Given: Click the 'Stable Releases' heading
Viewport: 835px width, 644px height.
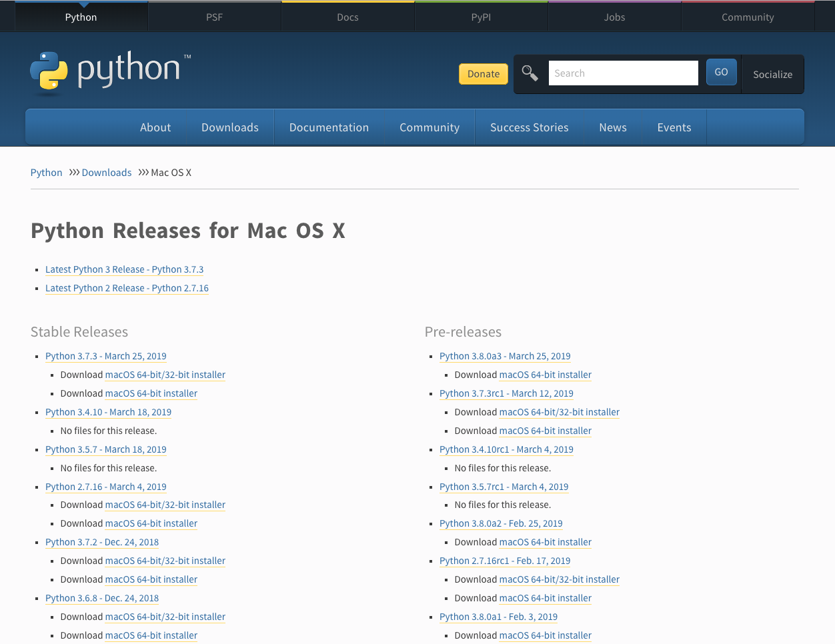Looking at the screenshot, I should (79, 332).
